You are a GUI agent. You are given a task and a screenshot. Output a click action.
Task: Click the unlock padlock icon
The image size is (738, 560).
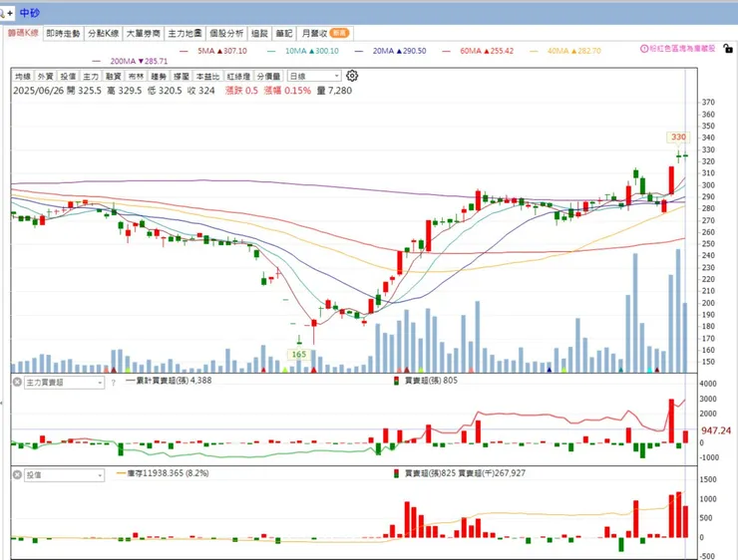point(728,48)
